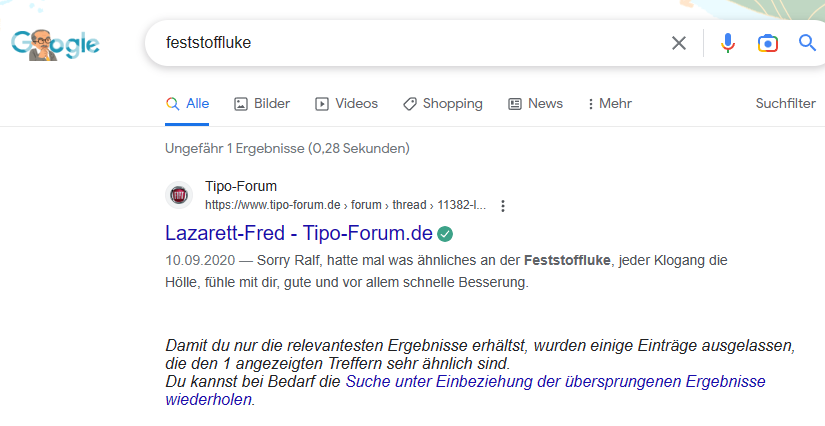Click the green verified checkmark badge
This screenshot has width=825, height=426.
(x=445, y=234)
